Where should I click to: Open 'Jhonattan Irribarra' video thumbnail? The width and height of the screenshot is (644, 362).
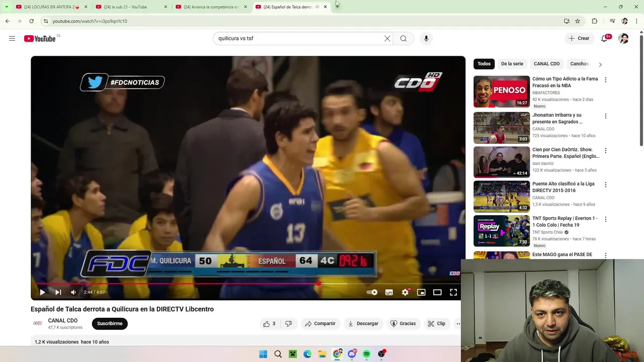502,128
